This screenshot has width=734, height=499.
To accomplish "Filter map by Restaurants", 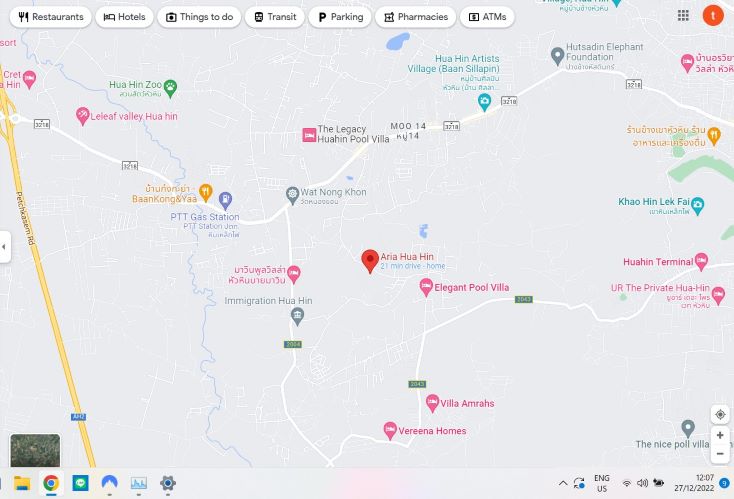I will click(51, 17).
